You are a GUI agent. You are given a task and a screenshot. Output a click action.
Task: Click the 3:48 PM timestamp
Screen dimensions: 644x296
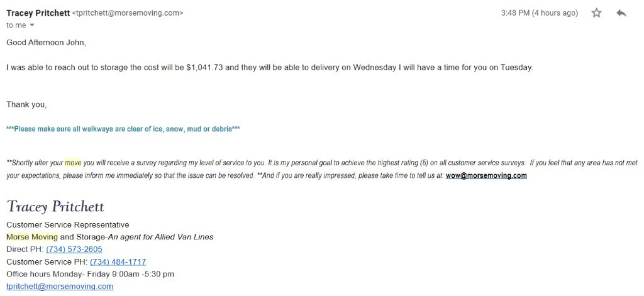[539, 13]
